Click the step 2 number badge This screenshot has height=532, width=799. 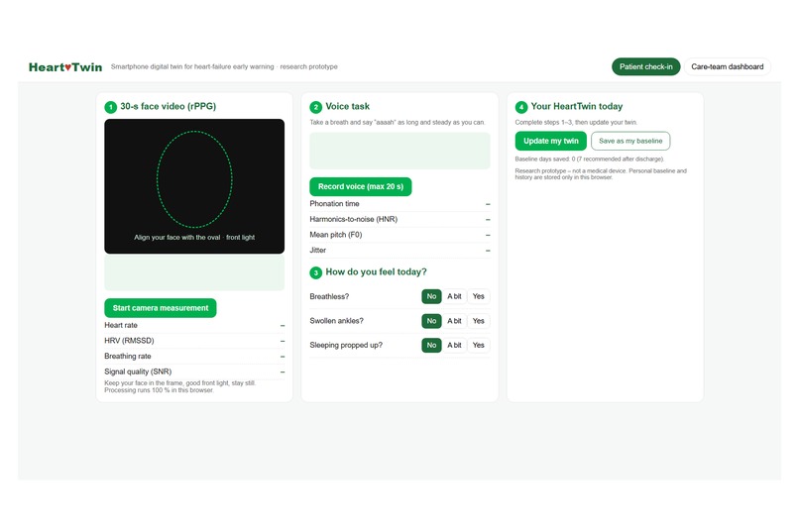(316, 107)
